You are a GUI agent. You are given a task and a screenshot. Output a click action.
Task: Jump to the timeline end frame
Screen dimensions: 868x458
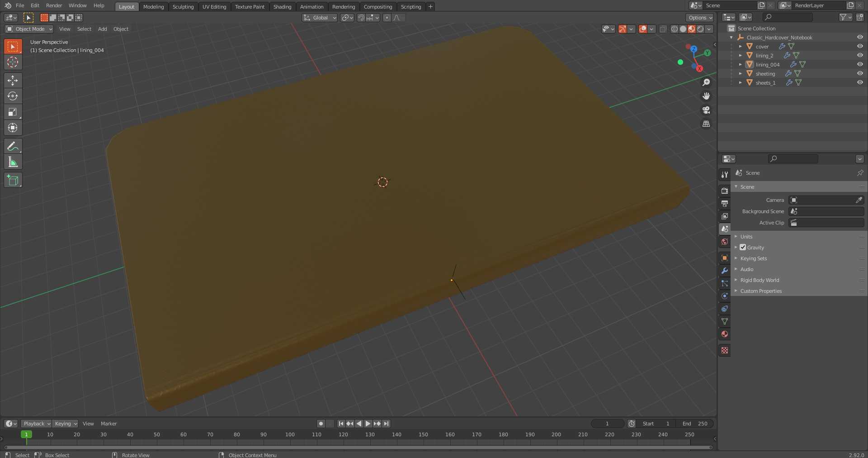[x=386, y=424]
